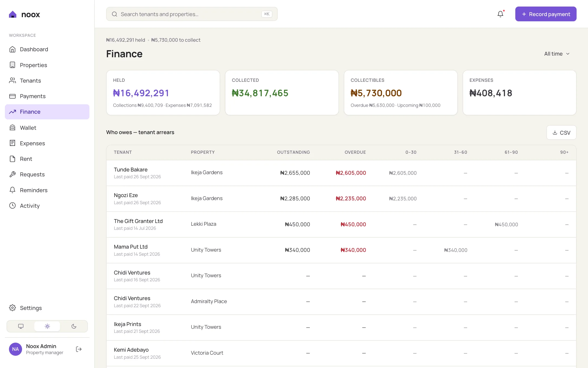
Task: Click the Expenses receipt icon
Action: [x=13, y=143]
